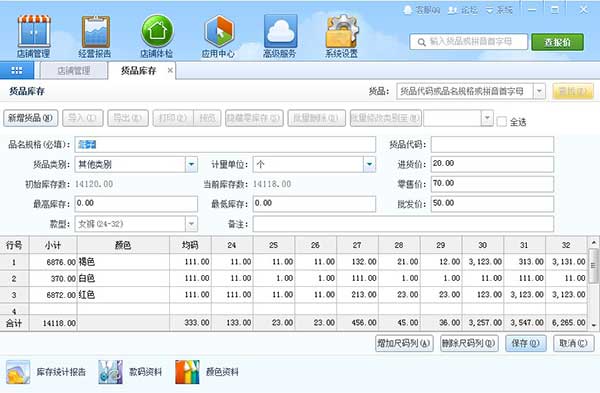Open the 库存统计报告 icon
This screenshot has width=600, height=393.
click(18, 372)
